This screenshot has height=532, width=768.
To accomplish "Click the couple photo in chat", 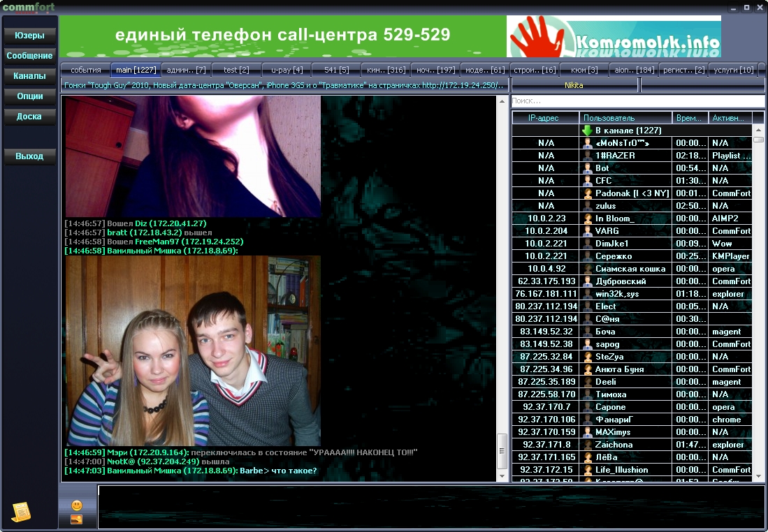I will (x=193, y=350).
